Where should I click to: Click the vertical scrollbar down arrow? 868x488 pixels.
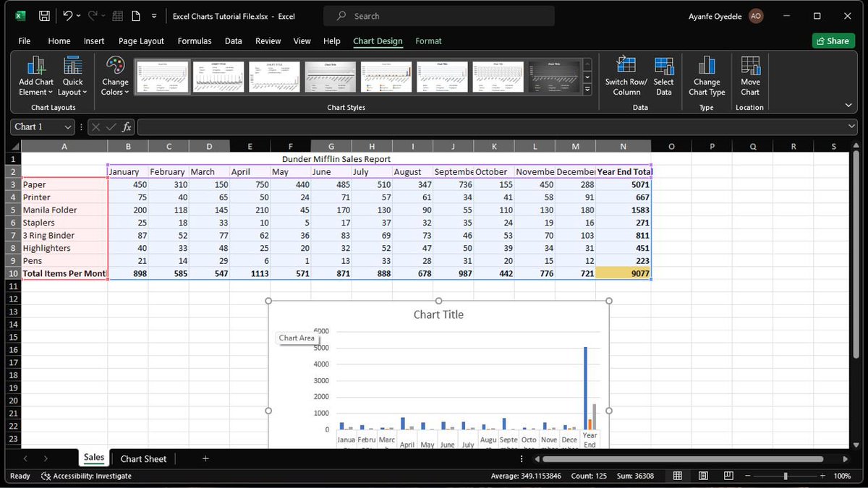point(857,444)
